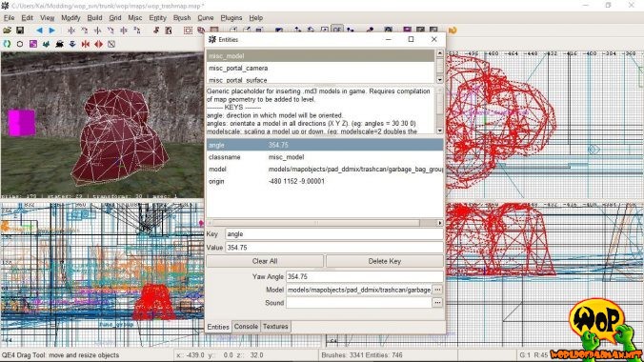
Task: Select the angle key row
Action: (x=325, y=145)
